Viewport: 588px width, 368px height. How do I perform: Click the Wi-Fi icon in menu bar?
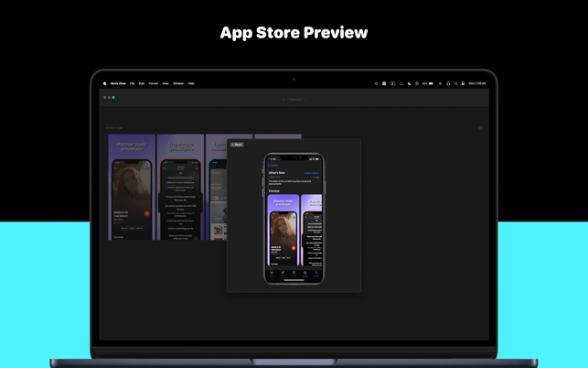[x=440, y=83]
